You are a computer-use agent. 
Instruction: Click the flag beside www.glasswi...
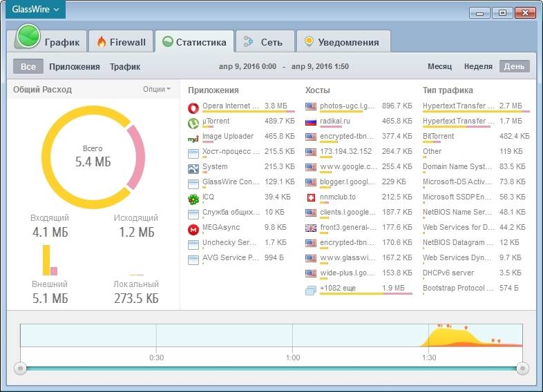tap(311, 258)
